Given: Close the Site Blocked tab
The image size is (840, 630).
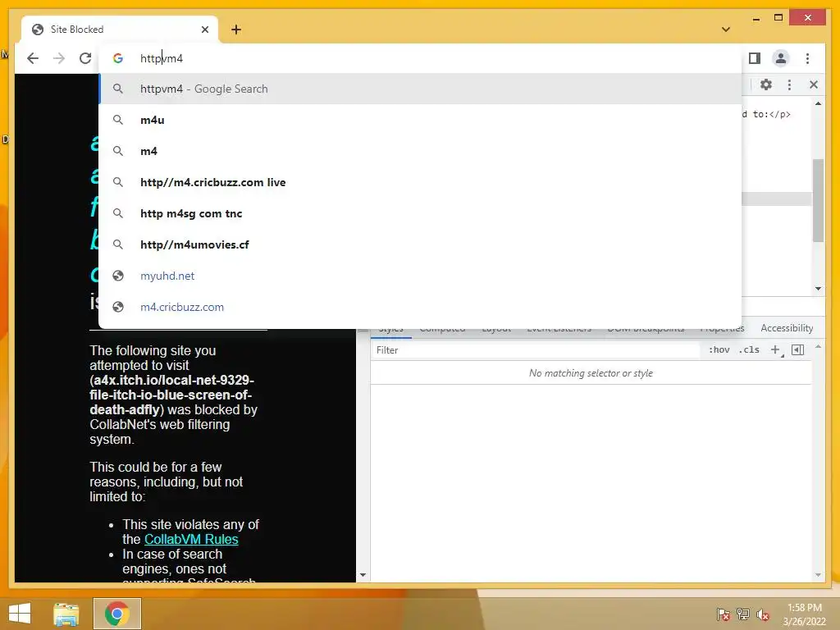Looking at the screenshot, I should point(204,30).
